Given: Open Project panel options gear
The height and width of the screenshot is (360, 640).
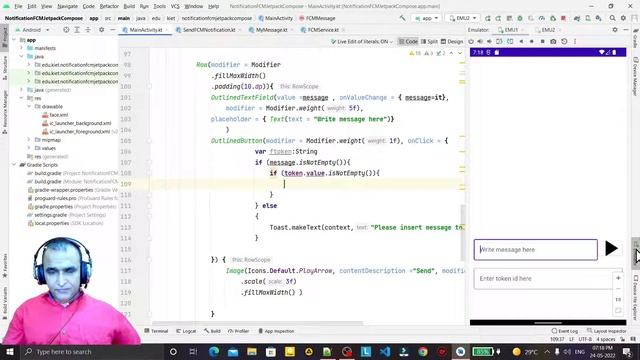Looking at the screenshot, I should point(101,30).
